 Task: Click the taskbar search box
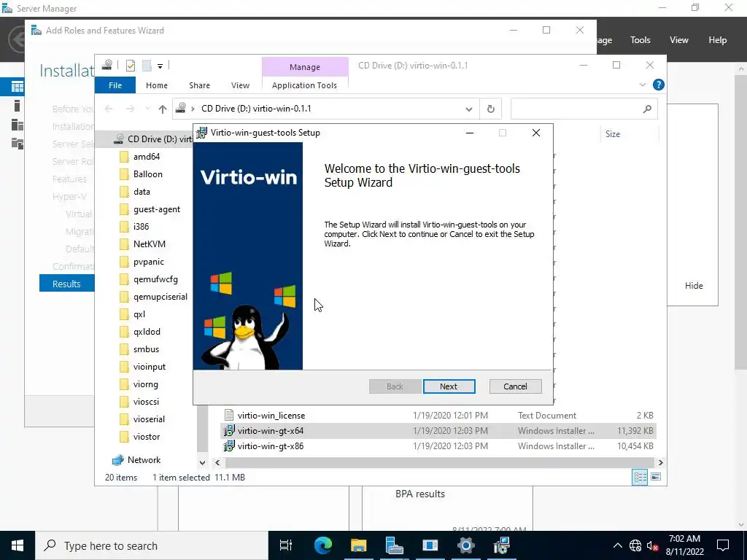click(152, 545)
